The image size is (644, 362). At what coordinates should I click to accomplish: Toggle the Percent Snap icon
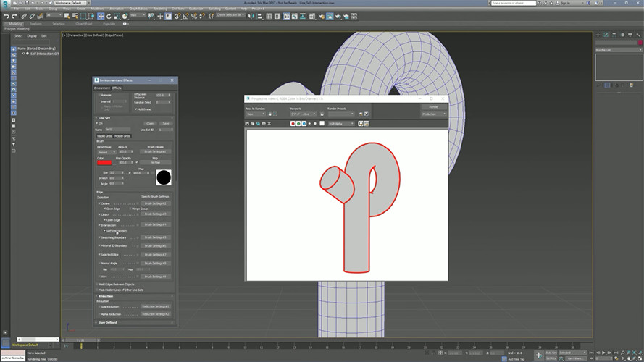click(x=194, y=17)
